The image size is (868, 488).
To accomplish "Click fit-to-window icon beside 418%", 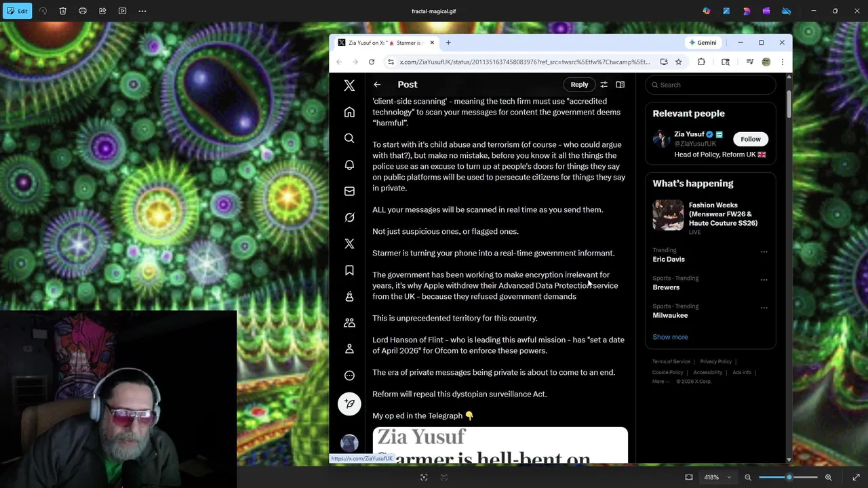I will (689, 477).
